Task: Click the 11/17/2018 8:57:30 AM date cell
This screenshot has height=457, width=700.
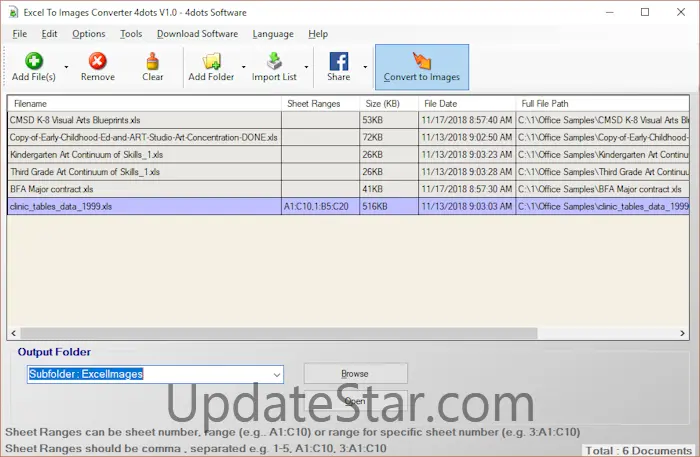Action: pyautogui.click(x=467, y=189)
